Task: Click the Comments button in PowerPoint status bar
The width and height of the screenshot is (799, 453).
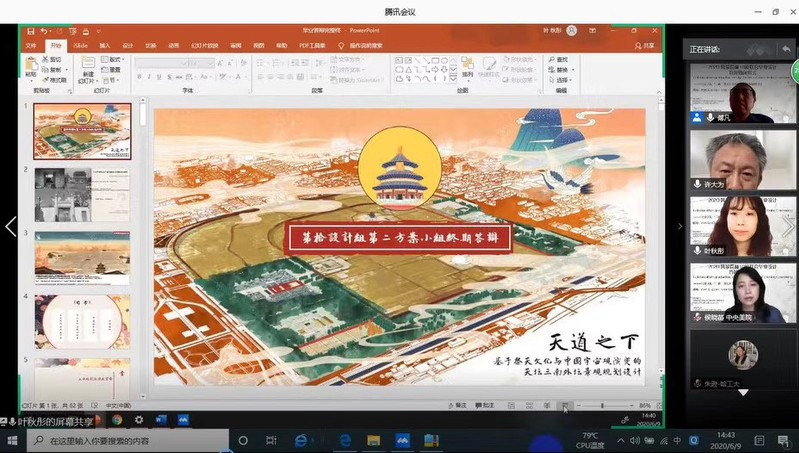Action: pyautogui.click(x=484, y=406)
